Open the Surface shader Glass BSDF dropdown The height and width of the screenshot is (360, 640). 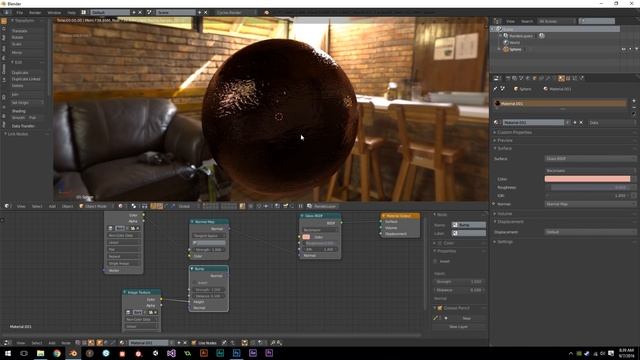click(x=590, y=158)
